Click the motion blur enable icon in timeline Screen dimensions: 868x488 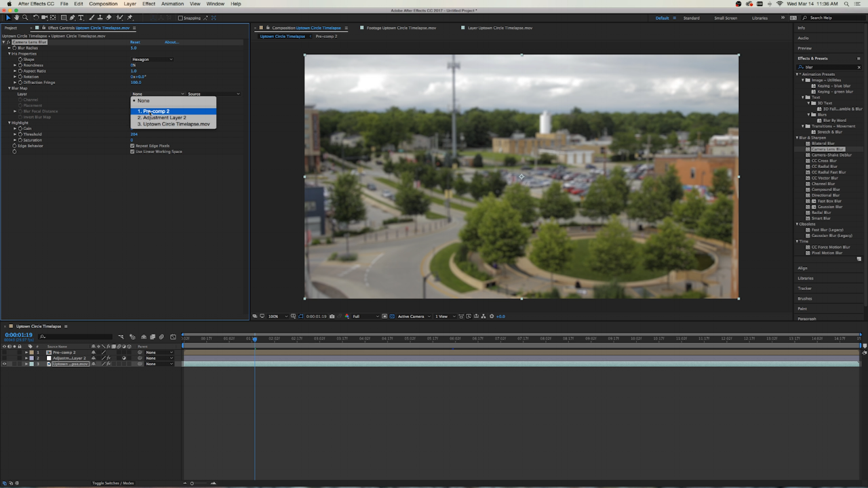(161, 337)
